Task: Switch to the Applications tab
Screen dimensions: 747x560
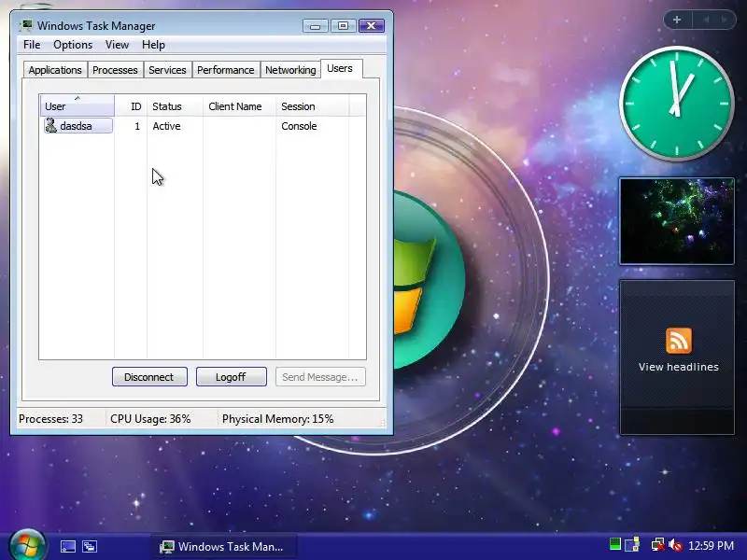Action: [x=55, y=70]
